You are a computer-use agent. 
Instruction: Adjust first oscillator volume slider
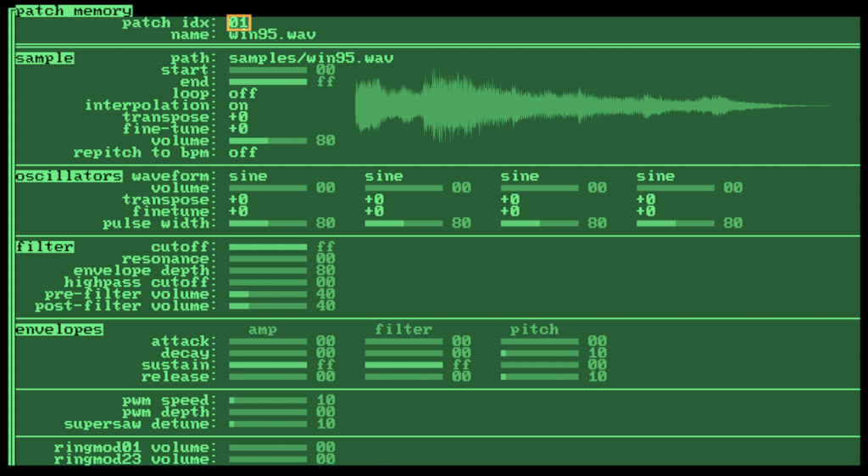(268, 188)
